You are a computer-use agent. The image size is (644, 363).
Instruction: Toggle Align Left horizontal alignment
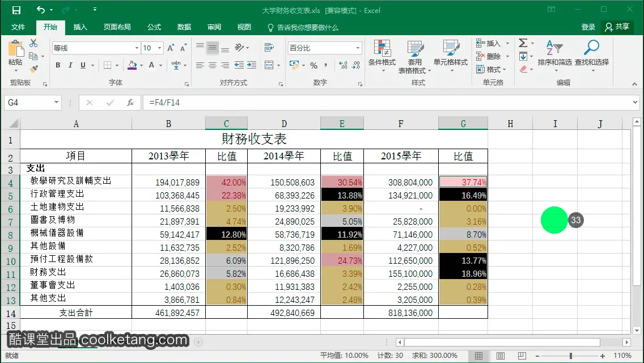(200, 65)
